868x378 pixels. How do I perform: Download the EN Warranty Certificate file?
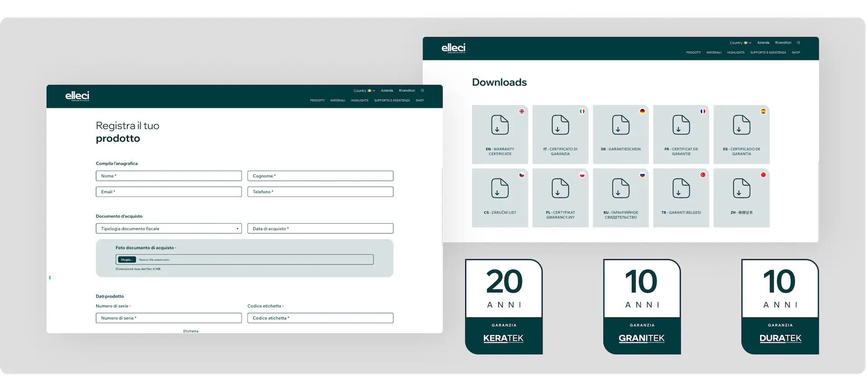coord(500,134)
